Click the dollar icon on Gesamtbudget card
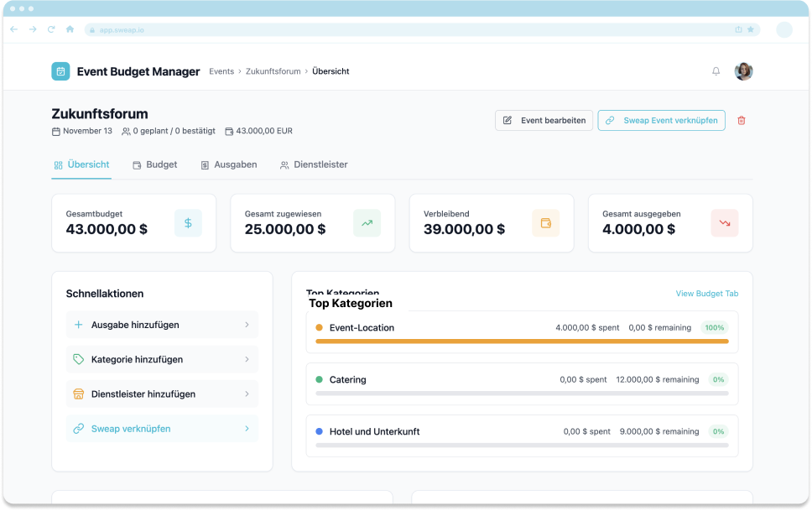The width and height of the screenshot is (812, 511). 188,223
